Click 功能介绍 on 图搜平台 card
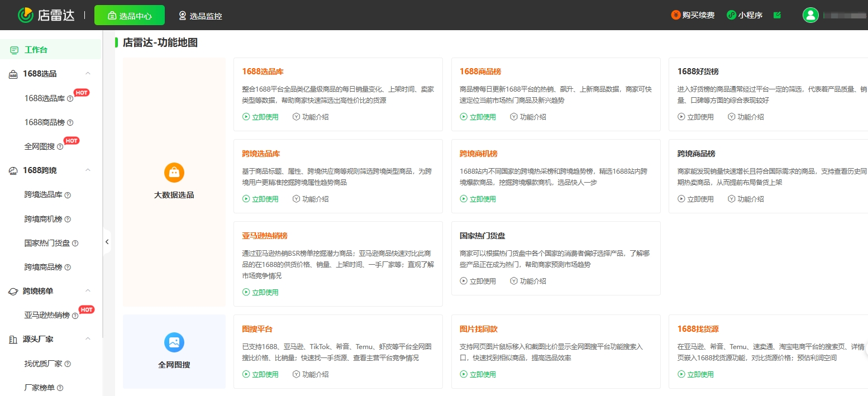The image size is (868, 396). 311,374
